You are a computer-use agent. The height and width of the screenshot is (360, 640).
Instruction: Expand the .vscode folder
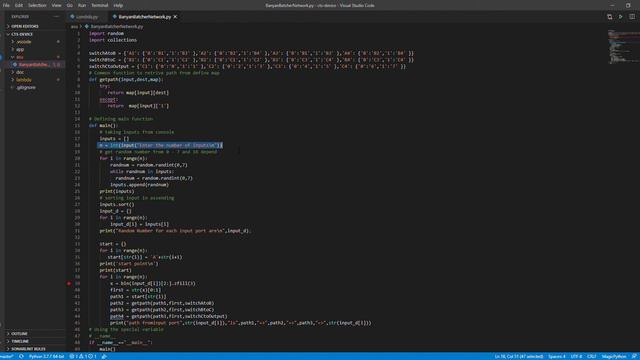pos(24,42)
